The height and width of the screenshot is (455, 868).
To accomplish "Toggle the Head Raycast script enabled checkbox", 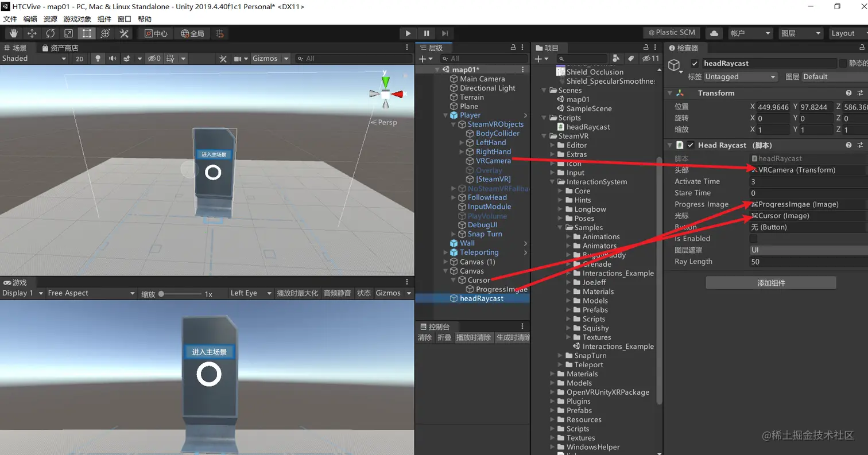I will (691, 145).
